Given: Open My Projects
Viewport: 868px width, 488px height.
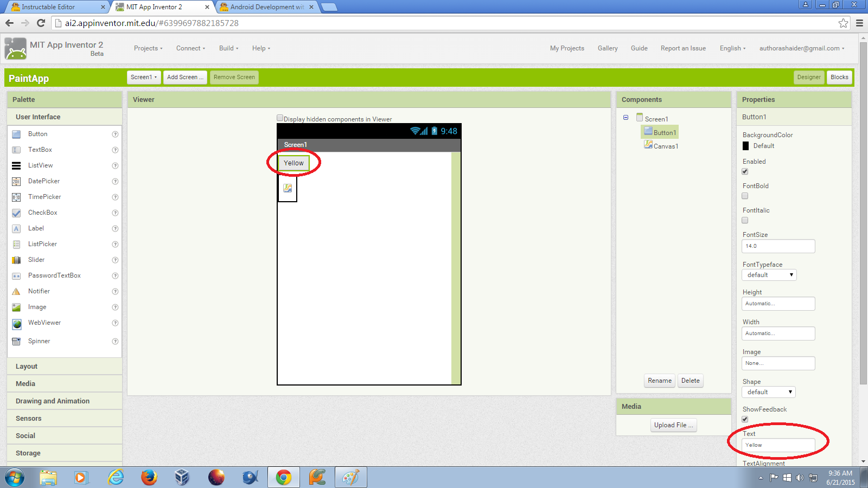Looking at the screenshot, I should (x=567, y=48).
